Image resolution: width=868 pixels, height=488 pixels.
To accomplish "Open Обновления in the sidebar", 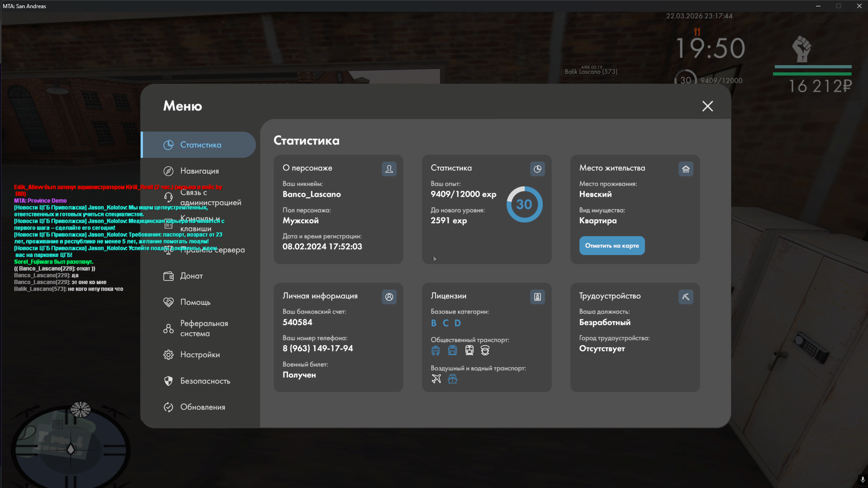I will [202, 407].
